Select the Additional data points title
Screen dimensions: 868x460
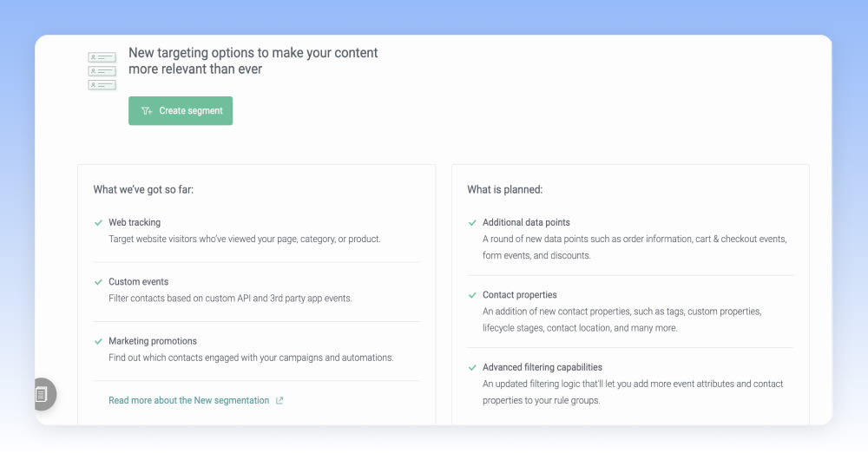click(x=526, y=223)
